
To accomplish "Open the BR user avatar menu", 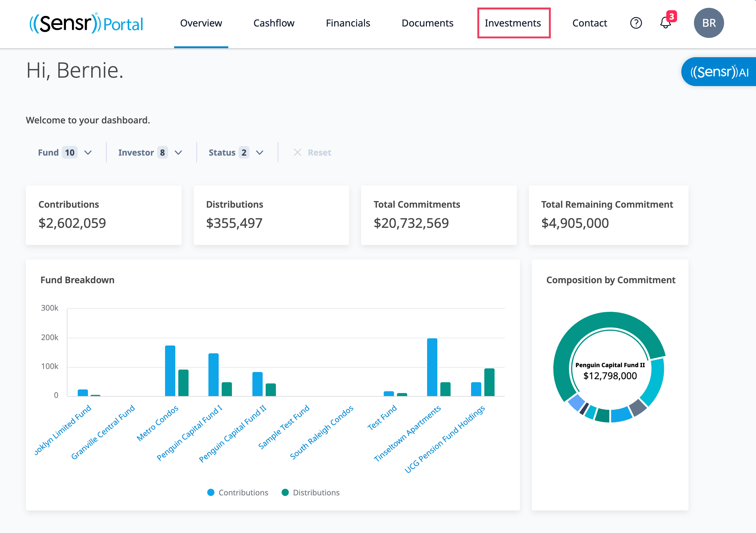I will 709,23.
